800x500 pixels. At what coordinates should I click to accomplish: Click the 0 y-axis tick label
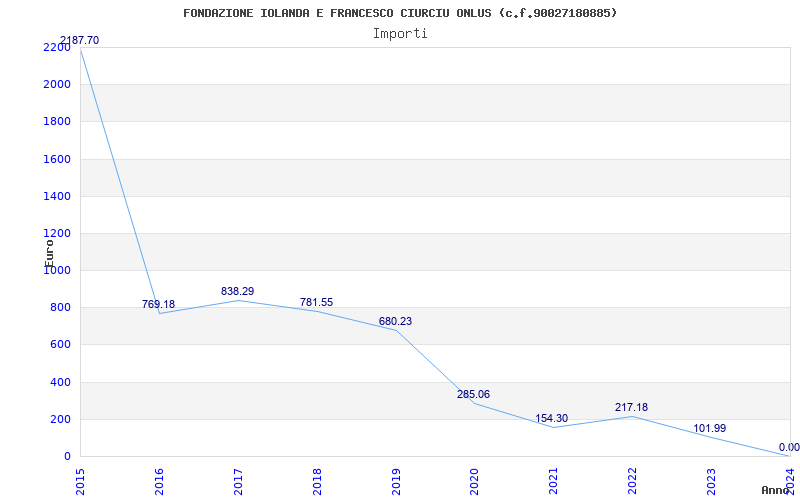67,457
